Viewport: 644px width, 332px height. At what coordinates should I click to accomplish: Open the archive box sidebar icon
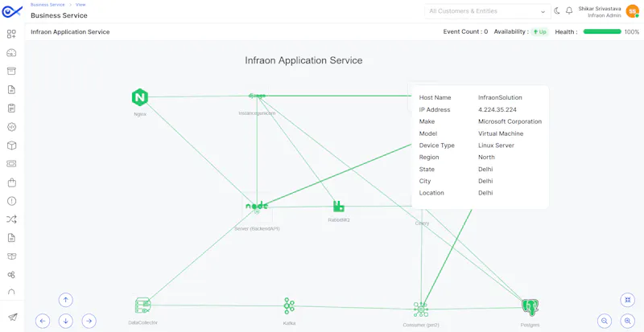[x=11, y=71]
